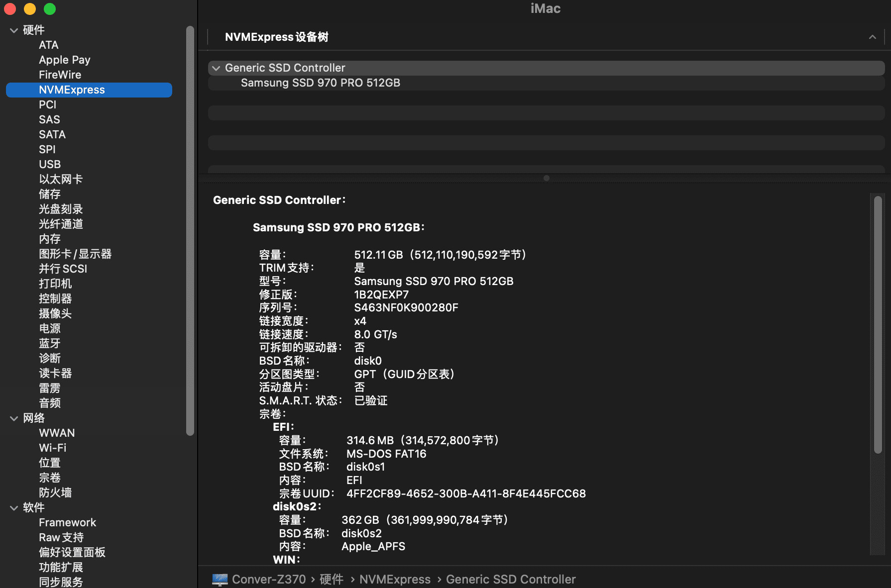Click the 8.0 GT/s link speed value
Viewport: 891px width, 588px height.
tap(376, 334)
